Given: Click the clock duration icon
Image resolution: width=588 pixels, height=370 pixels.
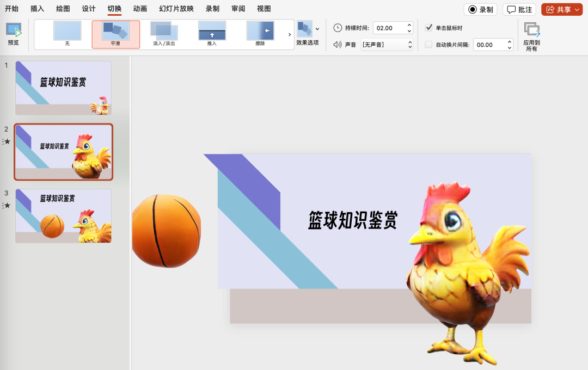Looking at the screenshot, I should coord(338,28).
